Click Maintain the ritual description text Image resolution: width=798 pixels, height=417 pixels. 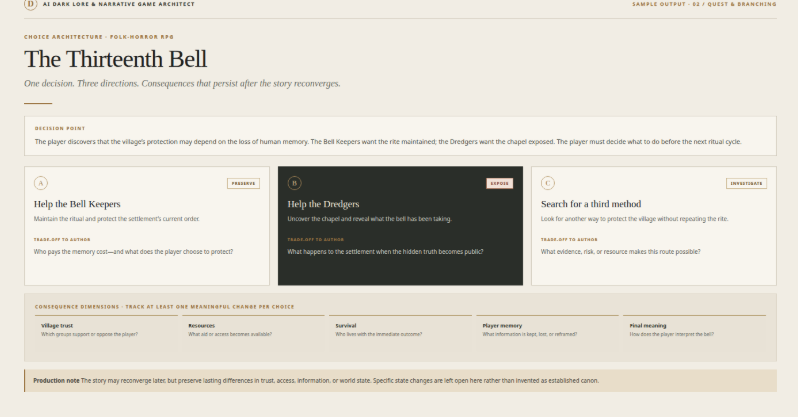point(117,219)
